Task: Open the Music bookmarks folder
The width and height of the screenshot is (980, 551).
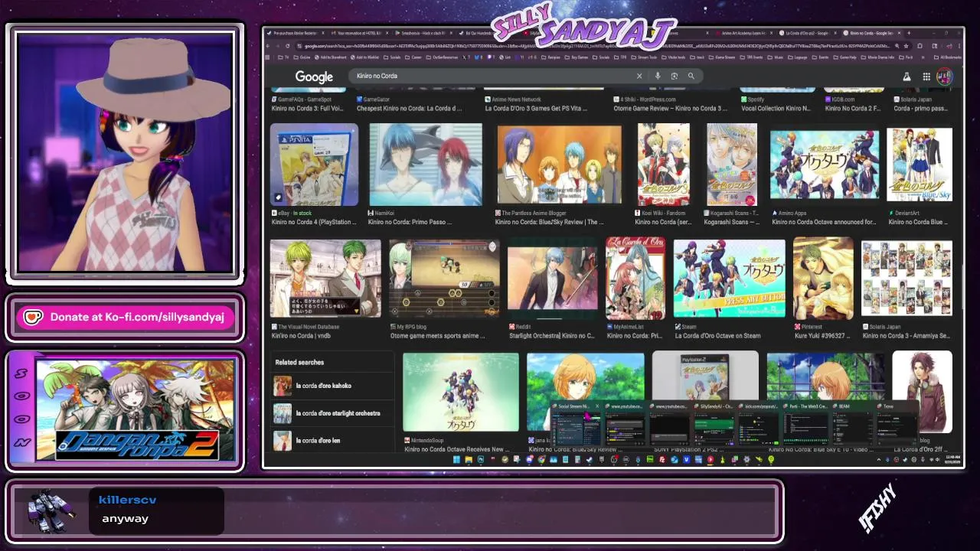Action: click(777, 57)
